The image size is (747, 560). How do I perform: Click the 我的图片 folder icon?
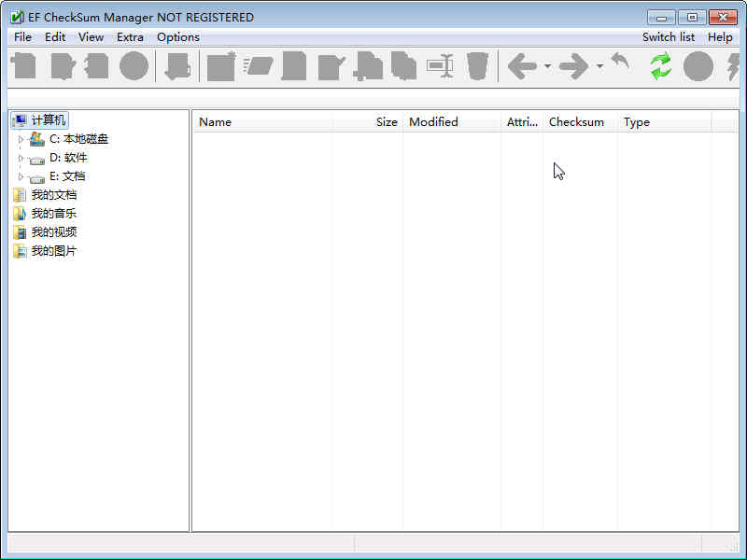pyautogui.click(x=20, y=251)
